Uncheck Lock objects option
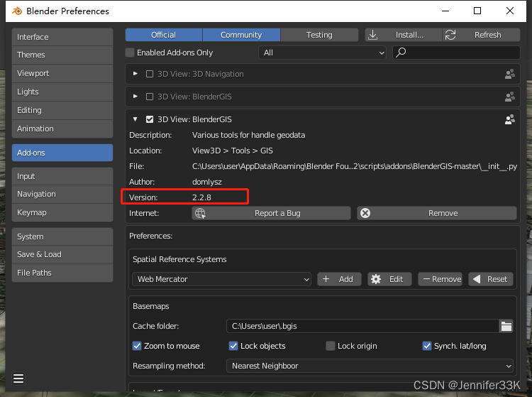Image resolution: width=532 pixels, height=397 pixels. [233, 346]
